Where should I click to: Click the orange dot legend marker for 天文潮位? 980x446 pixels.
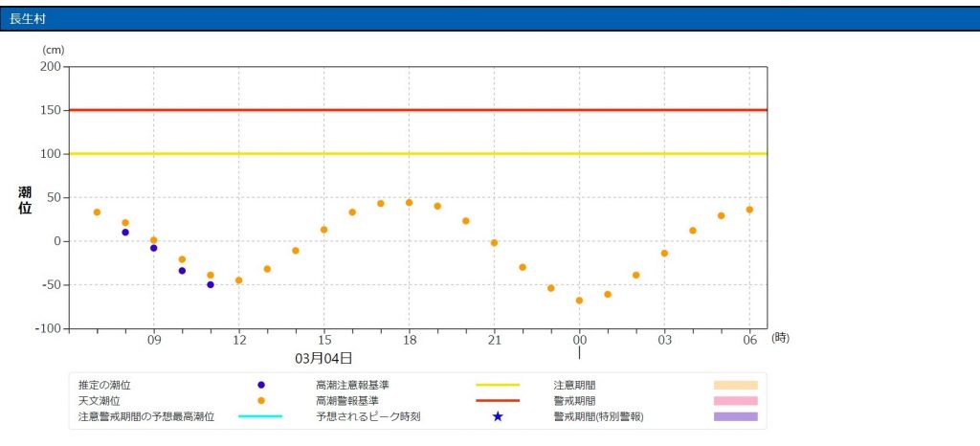tap(261, 400)
